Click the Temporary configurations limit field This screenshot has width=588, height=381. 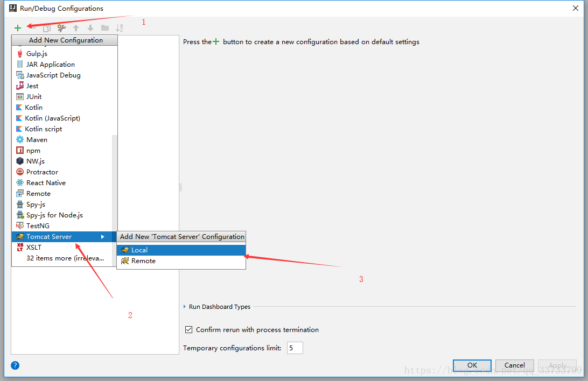point(295,348)
